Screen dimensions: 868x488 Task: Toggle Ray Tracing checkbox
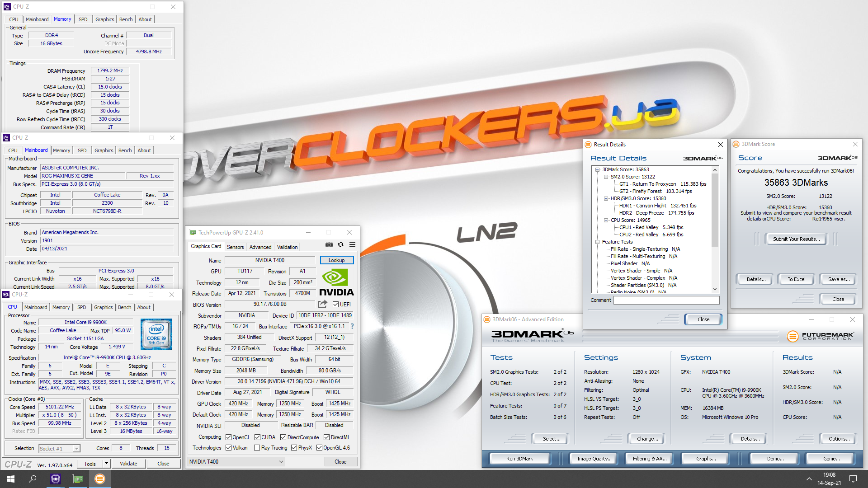pos(257,448)
